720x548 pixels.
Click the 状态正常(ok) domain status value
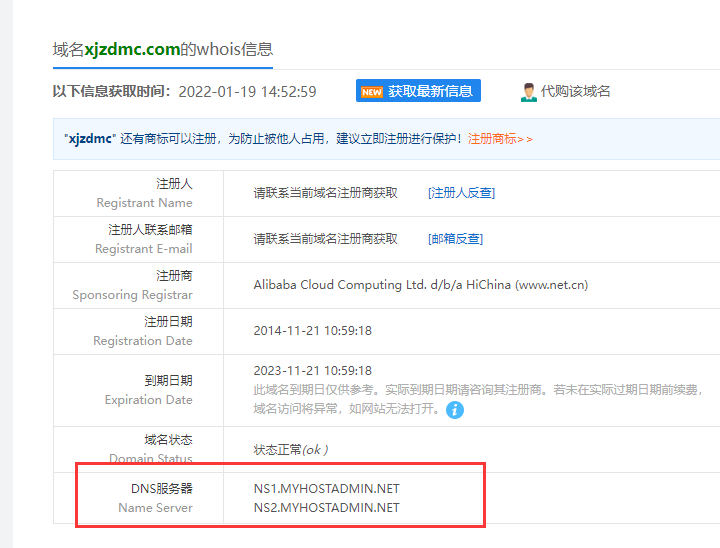[291, 450]
